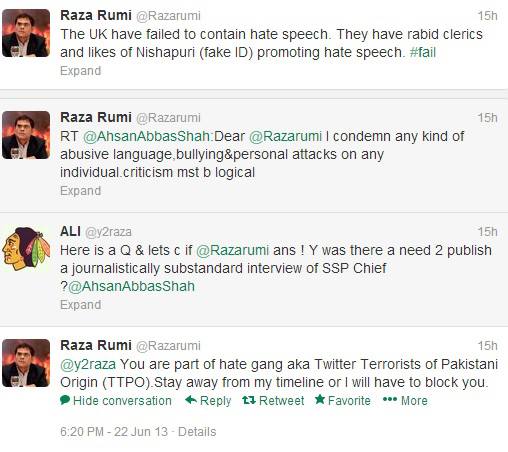This screenshot has width=508, height=452.
Task: Open the More ellipsis menu
Action: 405,400
